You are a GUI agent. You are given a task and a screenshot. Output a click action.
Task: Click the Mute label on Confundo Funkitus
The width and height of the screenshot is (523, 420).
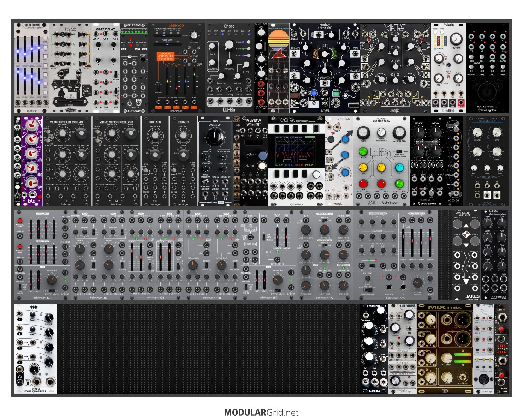(73, 90)
